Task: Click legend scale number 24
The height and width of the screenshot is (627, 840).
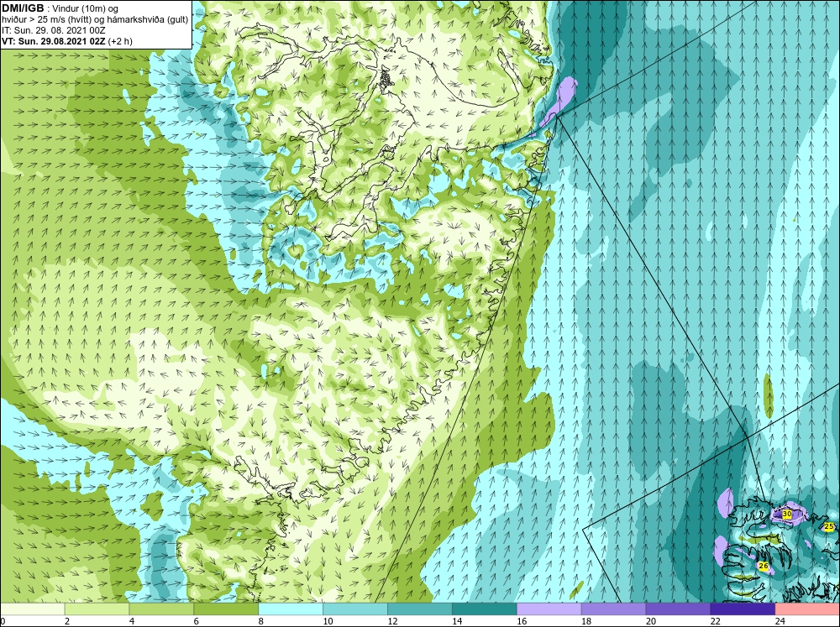Action: tap(780, 621)
